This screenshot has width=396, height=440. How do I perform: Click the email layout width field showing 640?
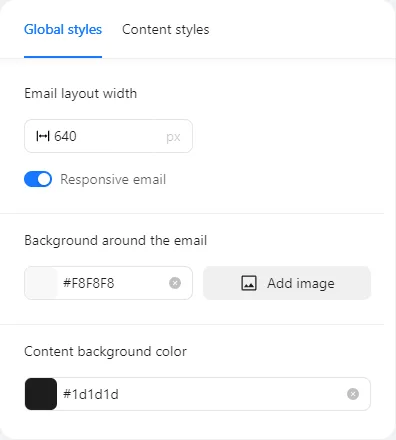click(108, 136)
